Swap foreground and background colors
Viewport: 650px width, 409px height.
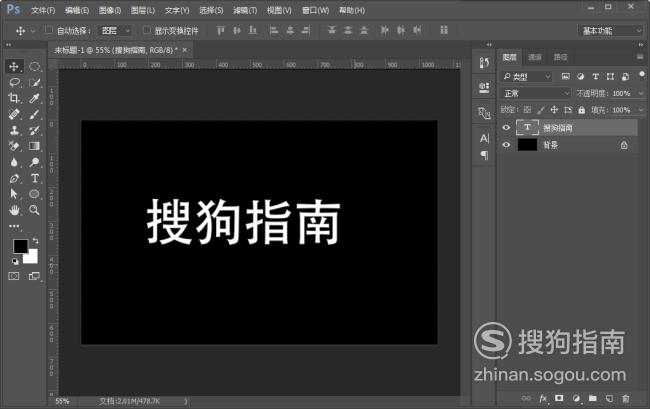point(35,241)
